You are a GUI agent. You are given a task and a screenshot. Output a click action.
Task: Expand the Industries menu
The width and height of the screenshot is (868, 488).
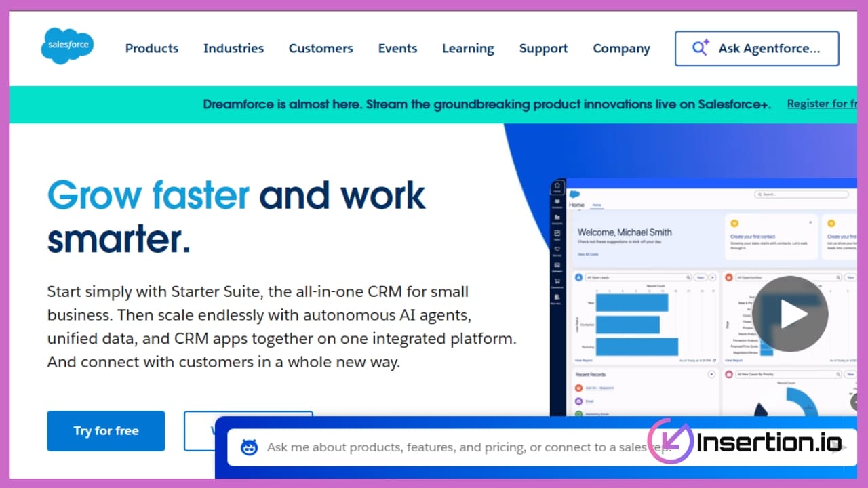pyautogui.click(x=233, y=48)
